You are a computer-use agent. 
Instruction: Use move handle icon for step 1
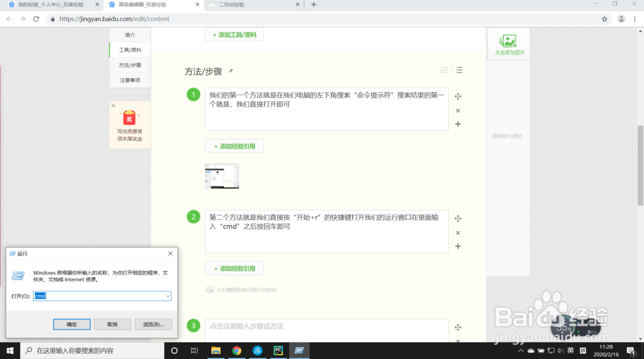pos(458,97)
